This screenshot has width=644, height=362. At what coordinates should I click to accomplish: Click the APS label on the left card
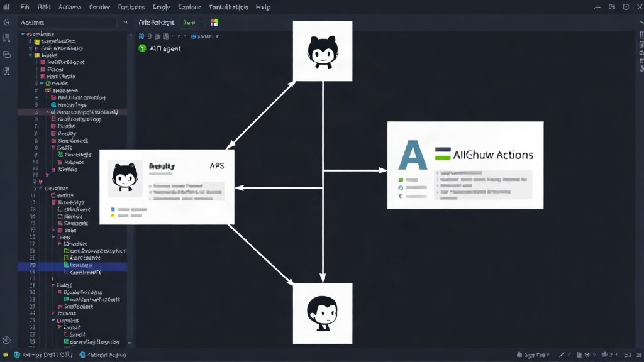coord(217,166)
